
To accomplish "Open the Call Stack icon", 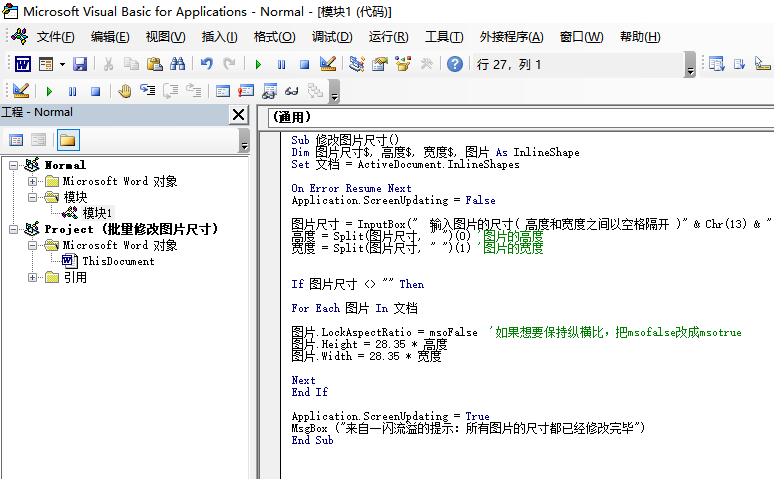I will pos(315,91).
